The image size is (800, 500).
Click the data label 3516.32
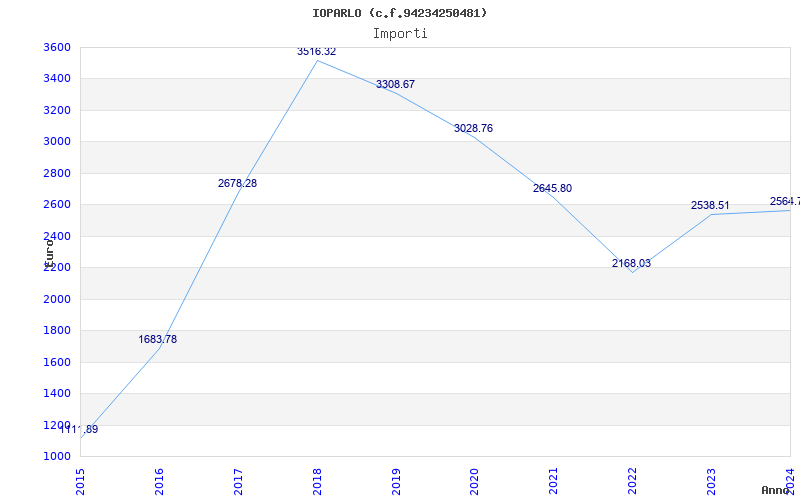(316, 52)
